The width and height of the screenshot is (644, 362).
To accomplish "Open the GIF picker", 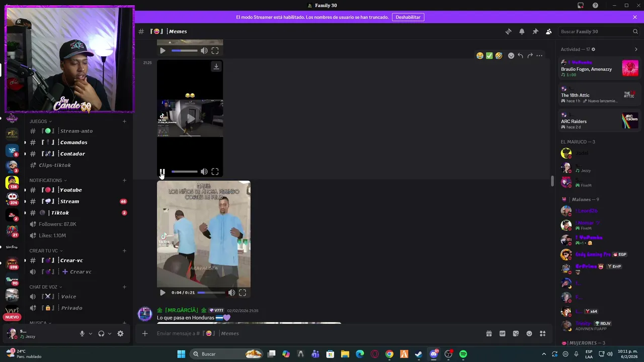I will click(x=502, y=333).
